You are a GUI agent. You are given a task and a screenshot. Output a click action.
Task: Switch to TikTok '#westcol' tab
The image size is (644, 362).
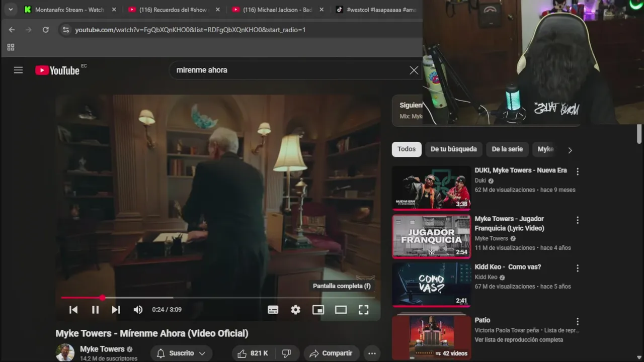point(376,10)
